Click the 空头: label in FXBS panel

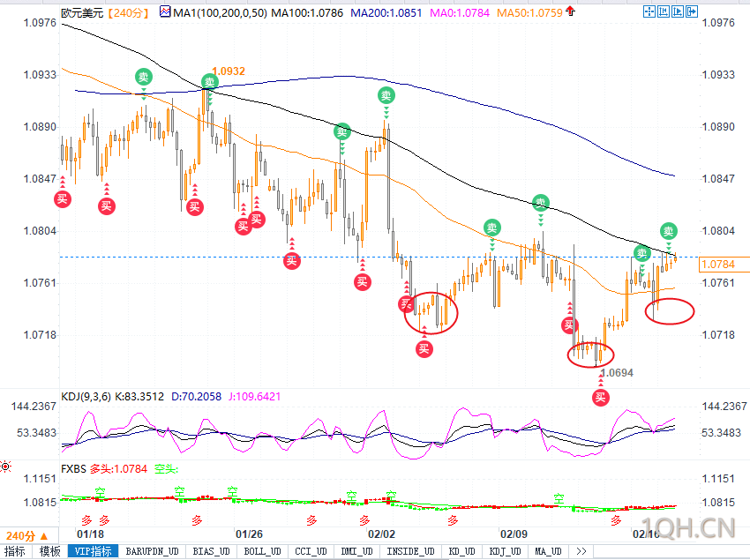[x=166, y=468]
